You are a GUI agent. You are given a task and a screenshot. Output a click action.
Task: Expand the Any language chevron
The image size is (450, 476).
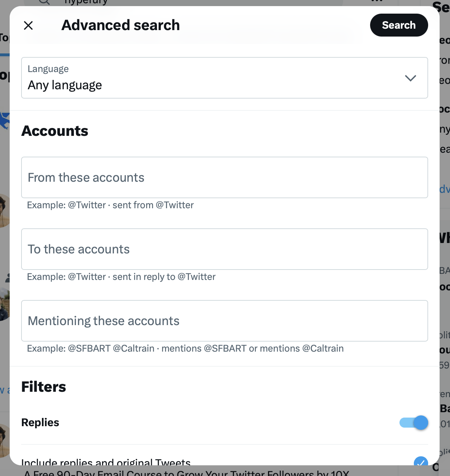point(411,78)
